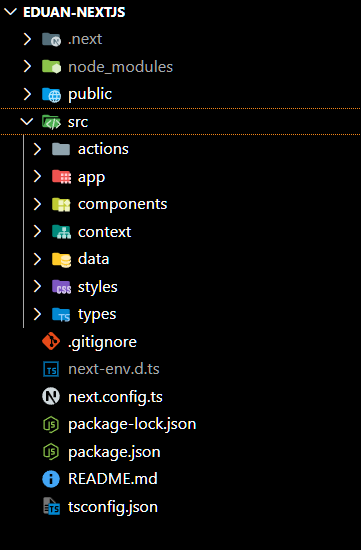
Task: Select the styles folder label
Action: pos(98,287)
